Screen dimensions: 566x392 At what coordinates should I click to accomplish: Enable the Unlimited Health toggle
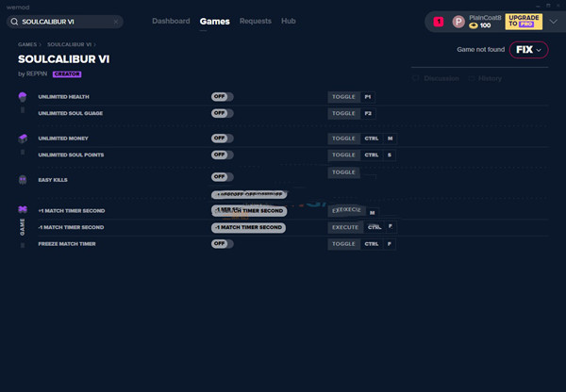pyautogui.click(x=222, y=97)
